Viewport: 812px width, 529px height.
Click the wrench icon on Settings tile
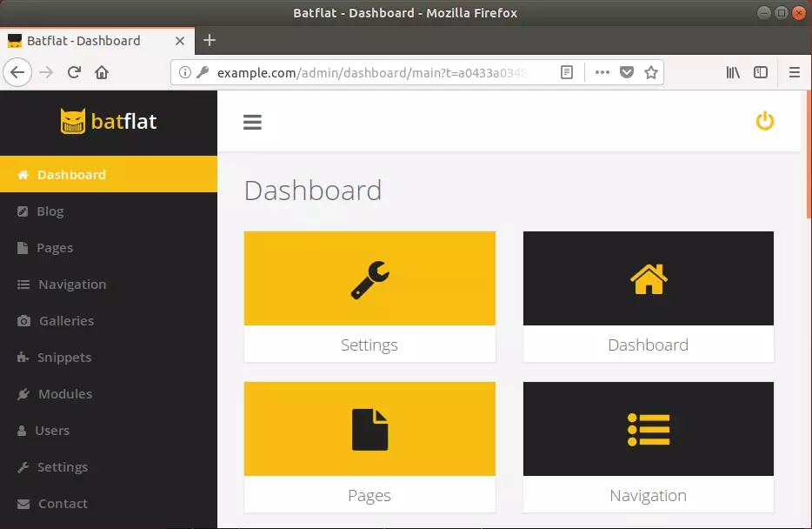[369, 280]
